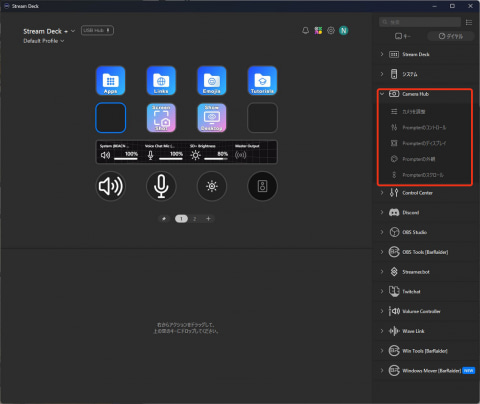Open the notifications bell
This screenshot has width=480, height=404.
tap(305, 31)
